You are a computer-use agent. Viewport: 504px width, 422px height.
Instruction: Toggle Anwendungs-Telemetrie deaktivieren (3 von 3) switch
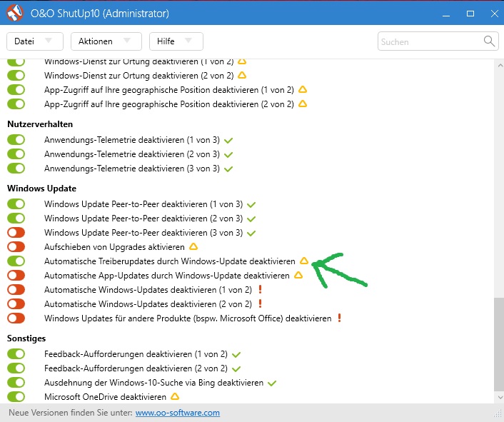coord(16,168)
